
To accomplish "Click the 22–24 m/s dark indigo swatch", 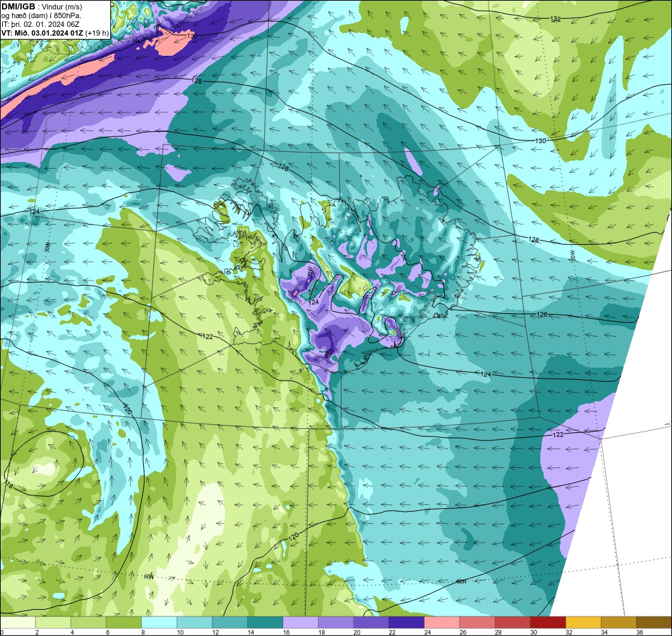I will (407, 623).
